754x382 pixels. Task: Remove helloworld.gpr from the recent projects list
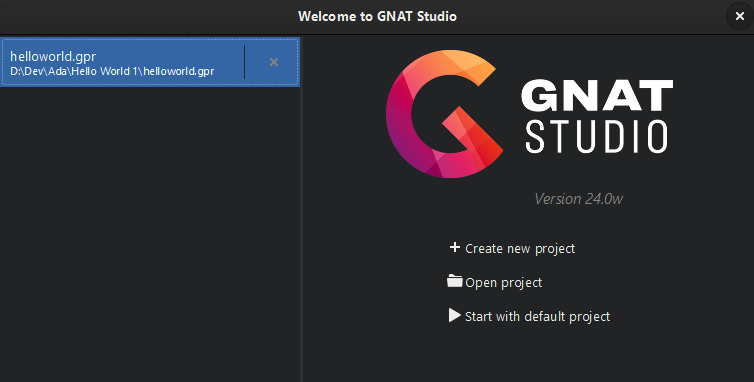point(274,62)
